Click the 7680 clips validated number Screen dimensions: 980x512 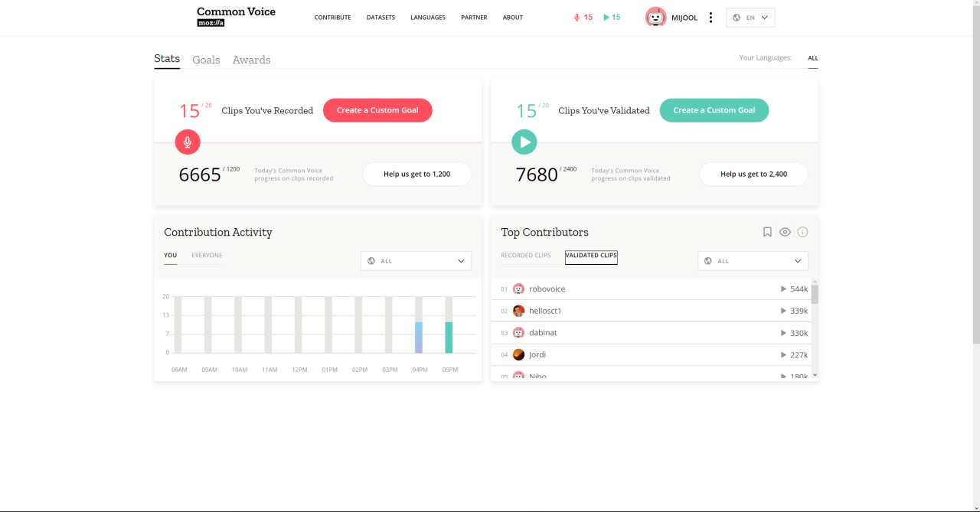(537, 175)
